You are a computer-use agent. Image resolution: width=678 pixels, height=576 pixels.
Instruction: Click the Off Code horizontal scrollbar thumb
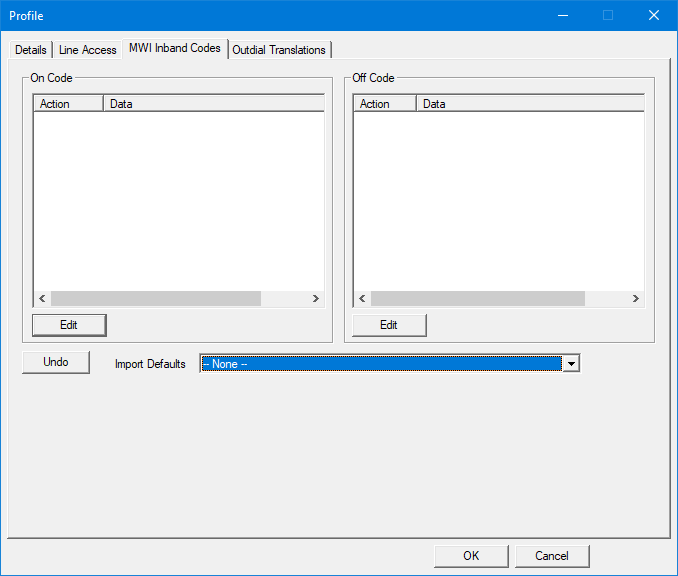(477, 299)
